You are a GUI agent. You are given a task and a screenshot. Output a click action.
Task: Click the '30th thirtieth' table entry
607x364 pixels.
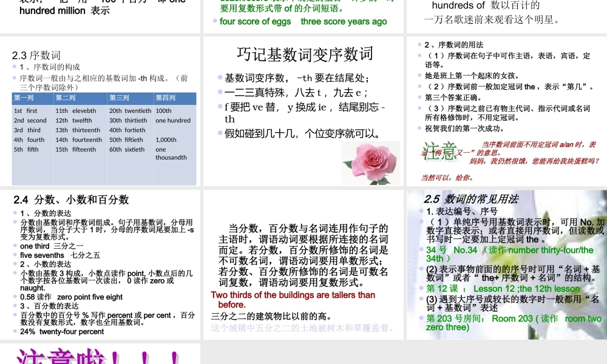tap(128, 120)
